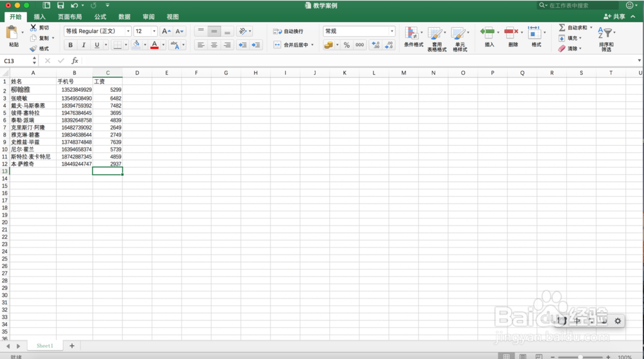
Task: Toggle underline formatting
Action: tap(97, 45)
